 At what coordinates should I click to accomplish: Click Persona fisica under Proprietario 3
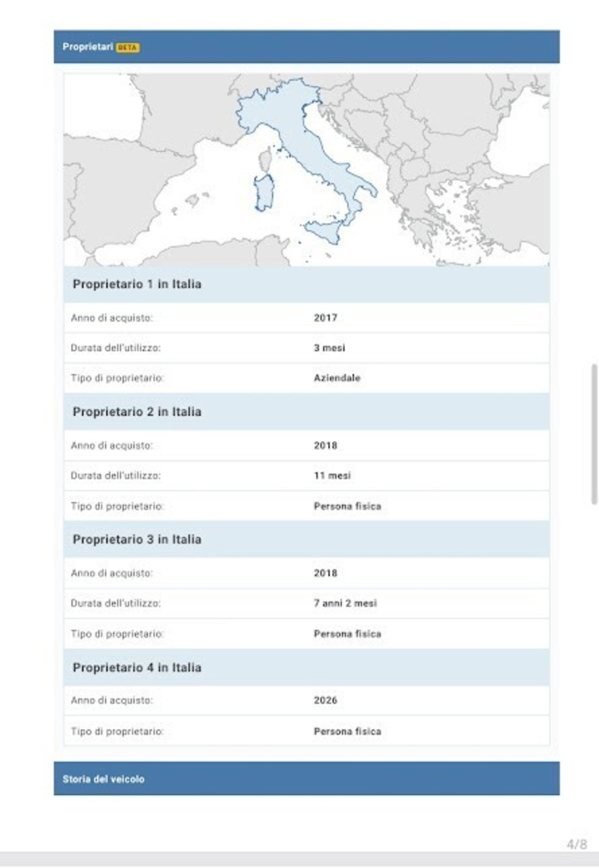[x=347, y=634]
